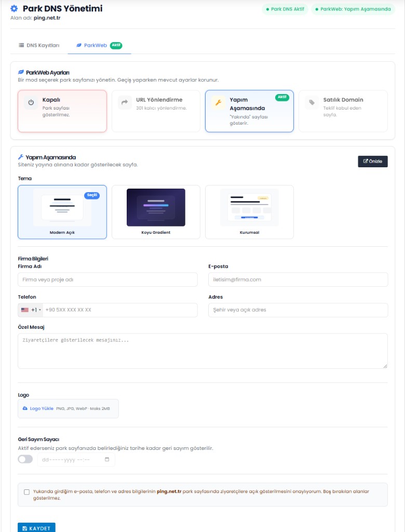This screenshot has height=532, width=405.
Task: Click the US flag icon in Telefon field
Action: point(25,310)
